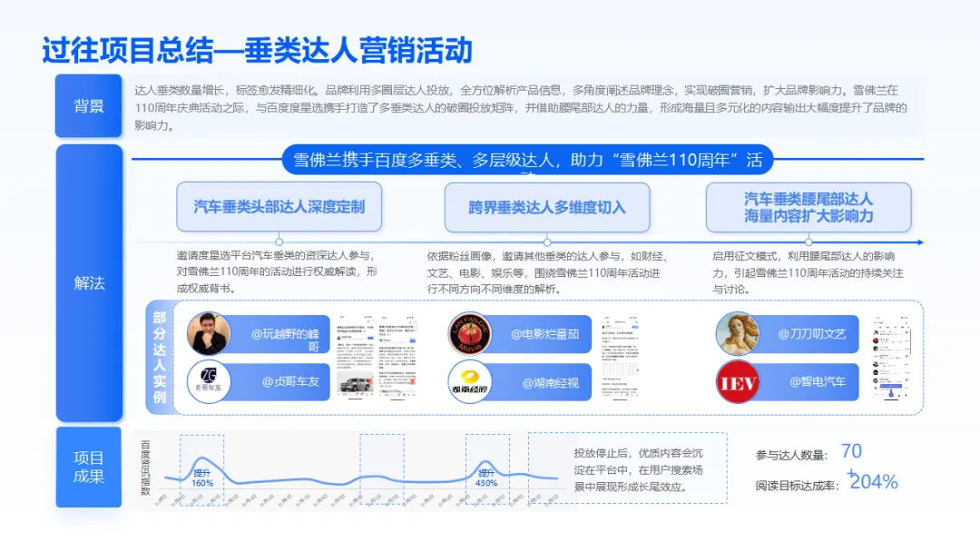
Task: Click the chart label 提升160%
Action: coord(202,478)
